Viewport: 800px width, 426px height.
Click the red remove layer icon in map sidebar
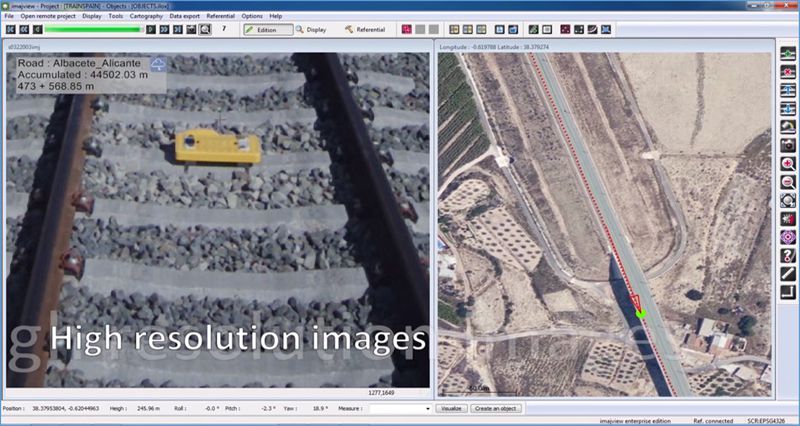[788, 72]
